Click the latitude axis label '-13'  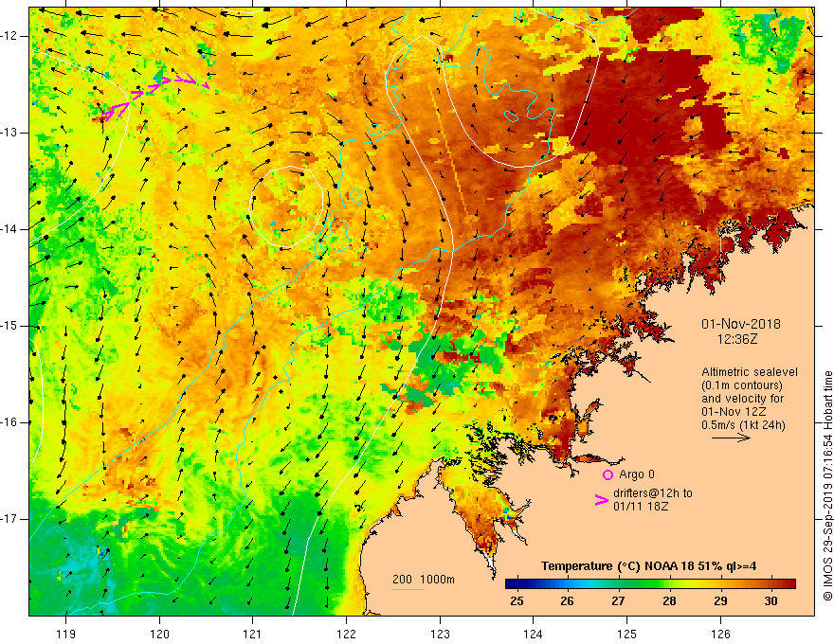click(10, 133)
